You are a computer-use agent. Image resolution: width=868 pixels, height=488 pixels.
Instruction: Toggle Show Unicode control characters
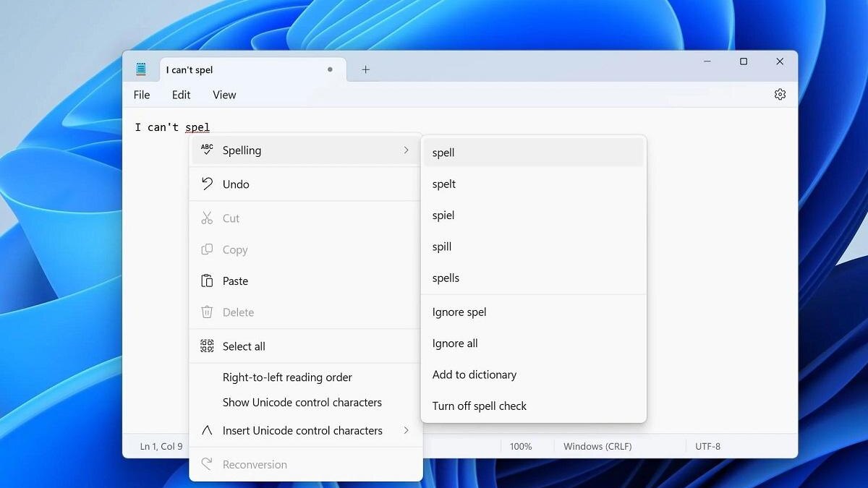click(302, 403)
